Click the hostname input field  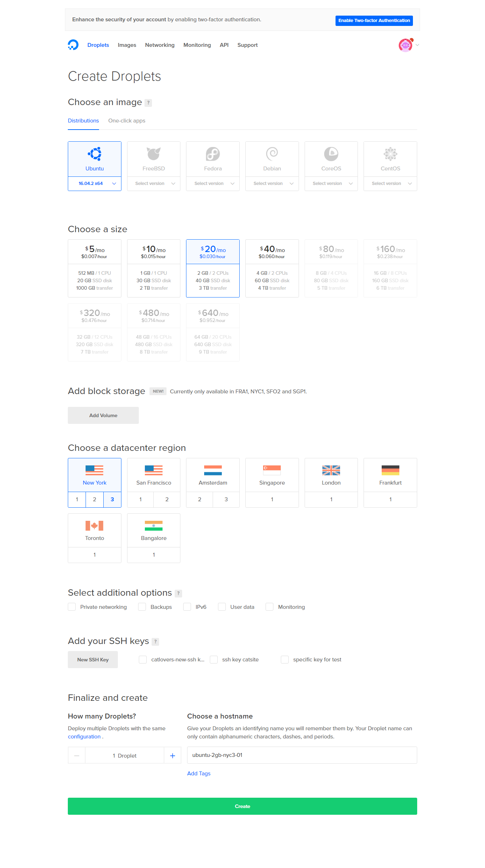pos(302,755)
